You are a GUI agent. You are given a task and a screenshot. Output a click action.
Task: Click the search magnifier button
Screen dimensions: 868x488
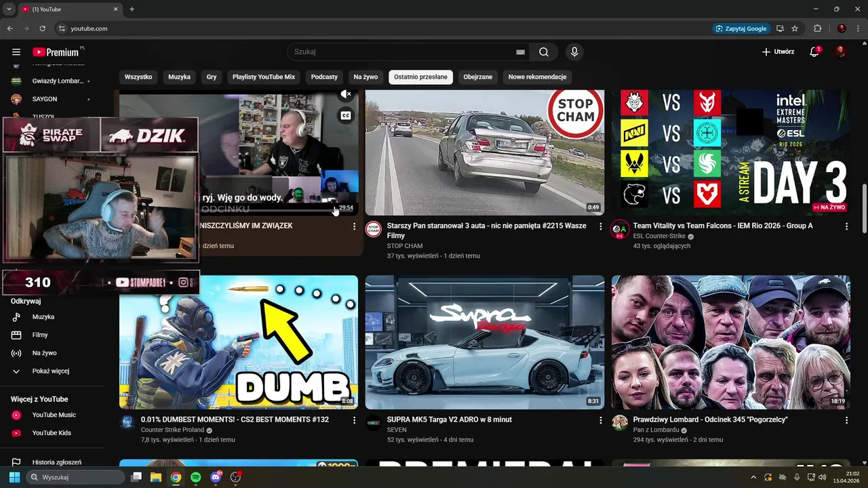pyautogui.click(x=544, y=52)
